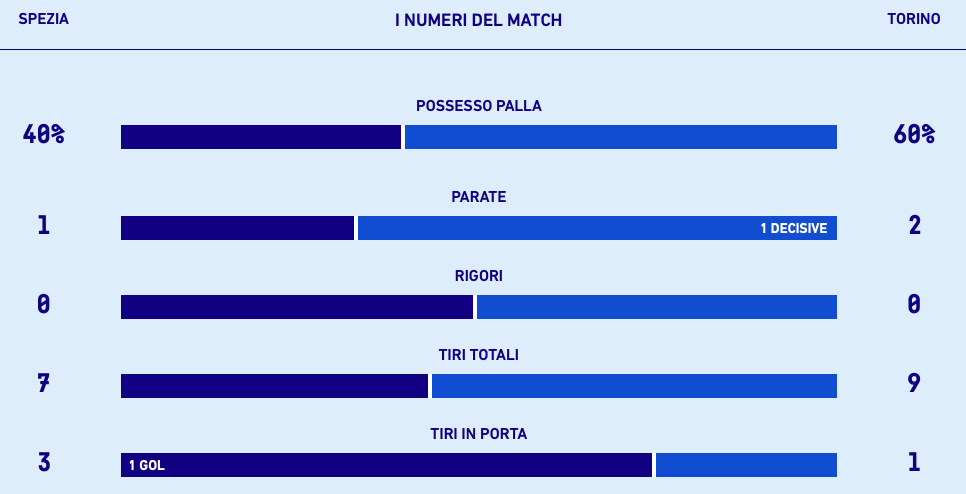966x494 pixels.
Task: Click the TIRI TOTALI stat label
Action: click(x=478, y=355)
